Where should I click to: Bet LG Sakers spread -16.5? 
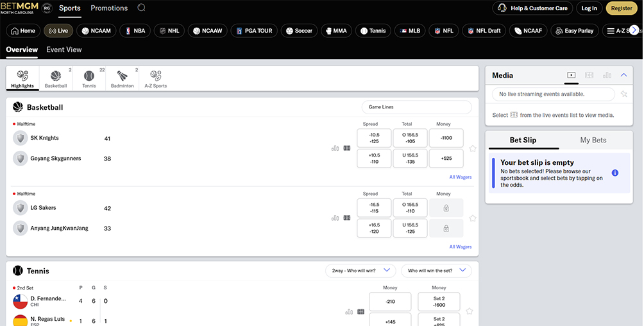(374, 208)
